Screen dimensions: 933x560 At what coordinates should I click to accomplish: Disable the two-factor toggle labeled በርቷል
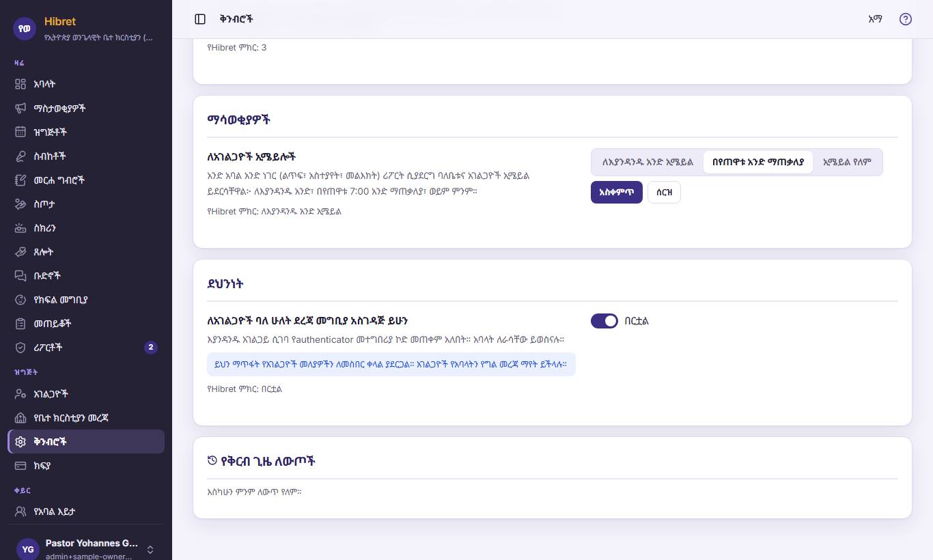point(604,321)
